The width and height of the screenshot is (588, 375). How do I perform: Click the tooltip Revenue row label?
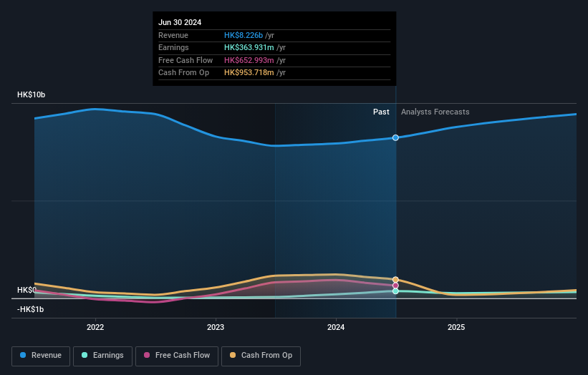(173, 35)
